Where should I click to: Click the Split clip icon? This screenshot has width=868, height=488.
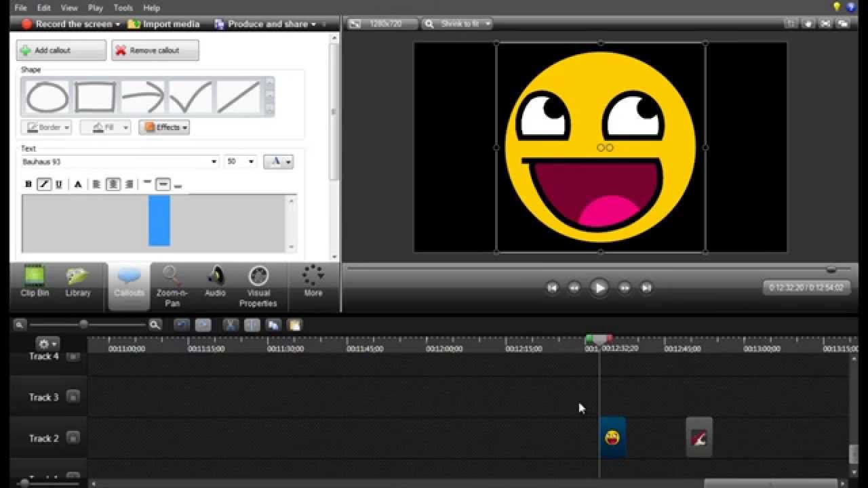pyautogui.click(x=252, y=325)
